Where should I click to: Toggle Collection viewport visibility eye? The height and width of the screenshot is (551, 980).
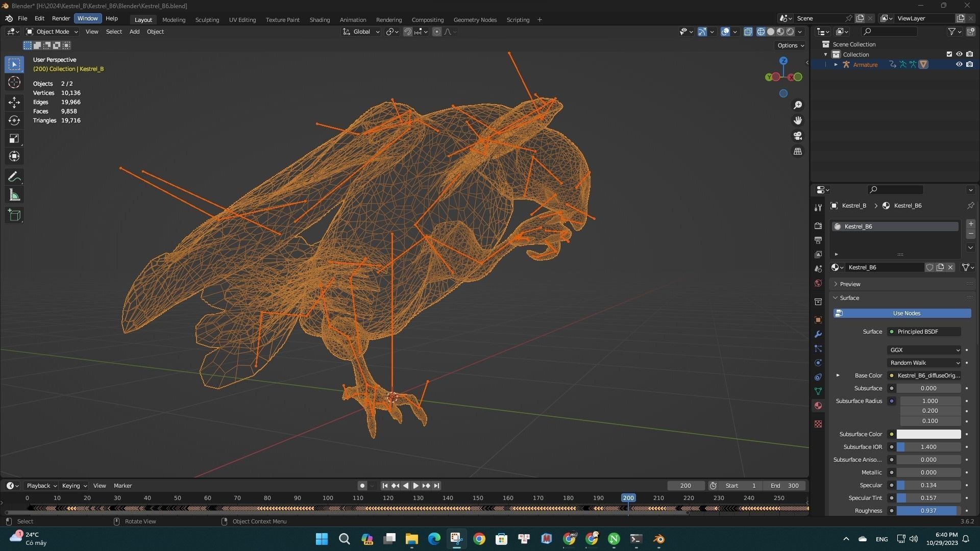959,54
